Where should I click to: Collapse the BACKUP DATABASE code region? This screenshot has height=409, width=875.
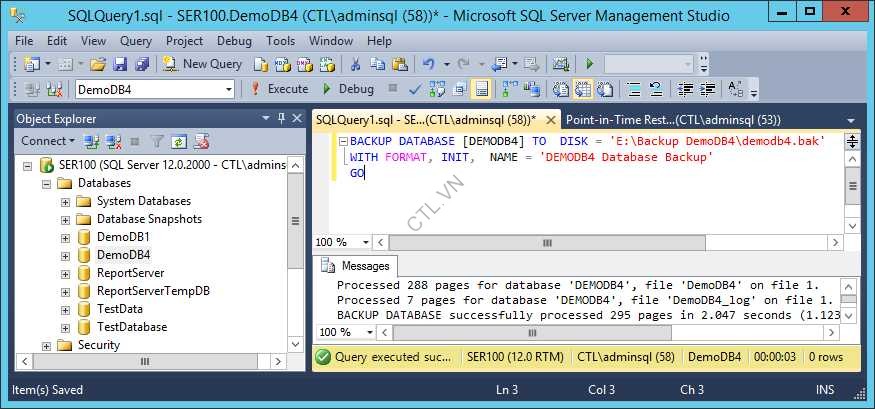[341, 141]
